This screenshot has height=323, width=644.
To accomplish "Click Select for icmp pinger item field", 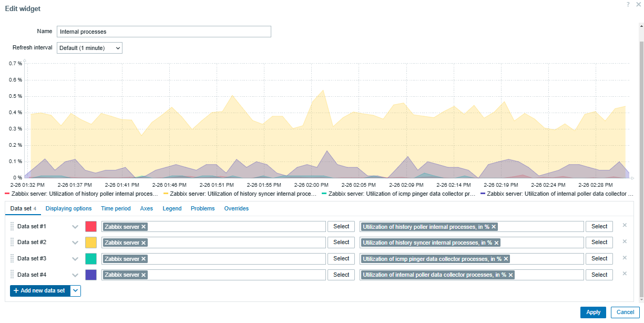I will 599,259.
